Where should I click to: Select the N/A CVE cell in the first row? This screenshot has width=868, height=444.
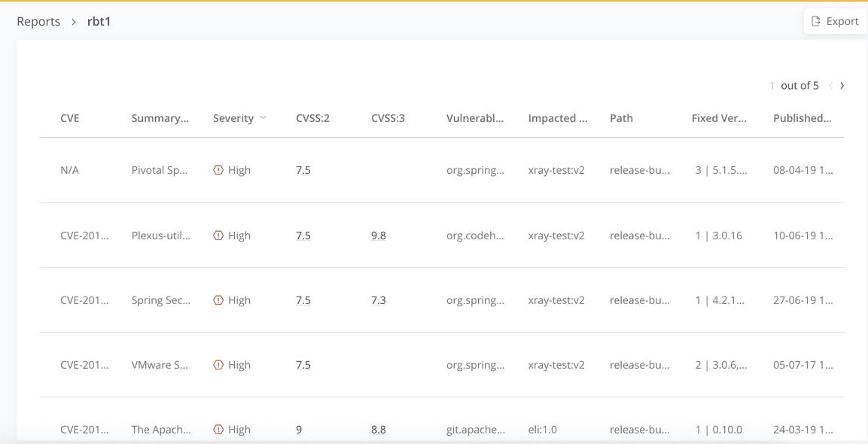pos(69,169)
